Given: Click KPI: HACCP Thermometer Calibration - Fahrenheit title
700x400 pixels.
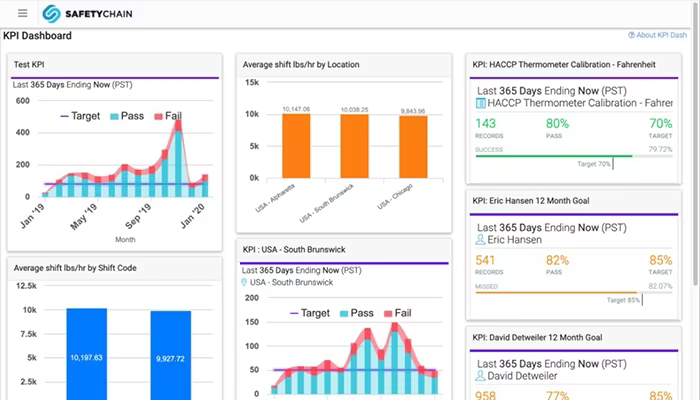Looking at the screenshot, I should click(564, 65).
